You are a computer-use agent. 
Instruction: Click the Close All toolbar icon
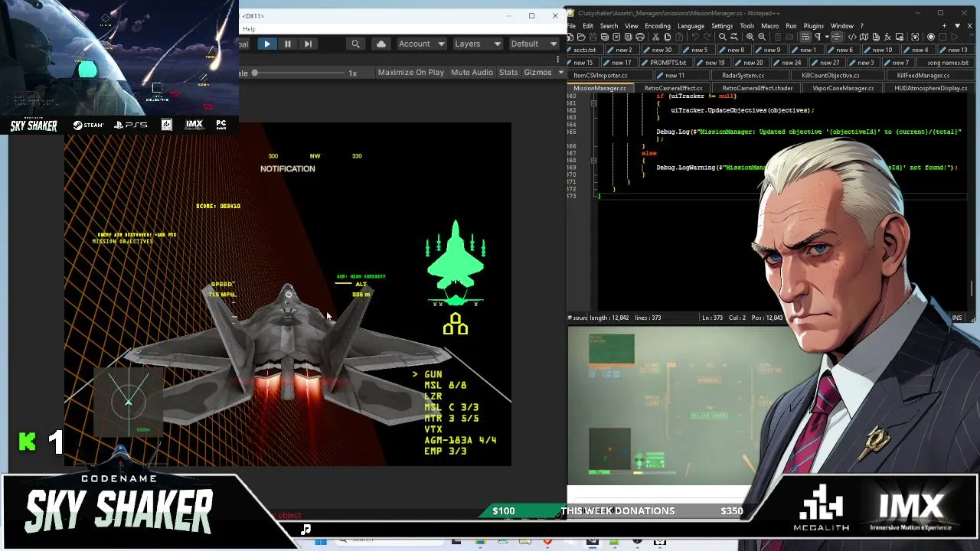[x=627, y=37]
